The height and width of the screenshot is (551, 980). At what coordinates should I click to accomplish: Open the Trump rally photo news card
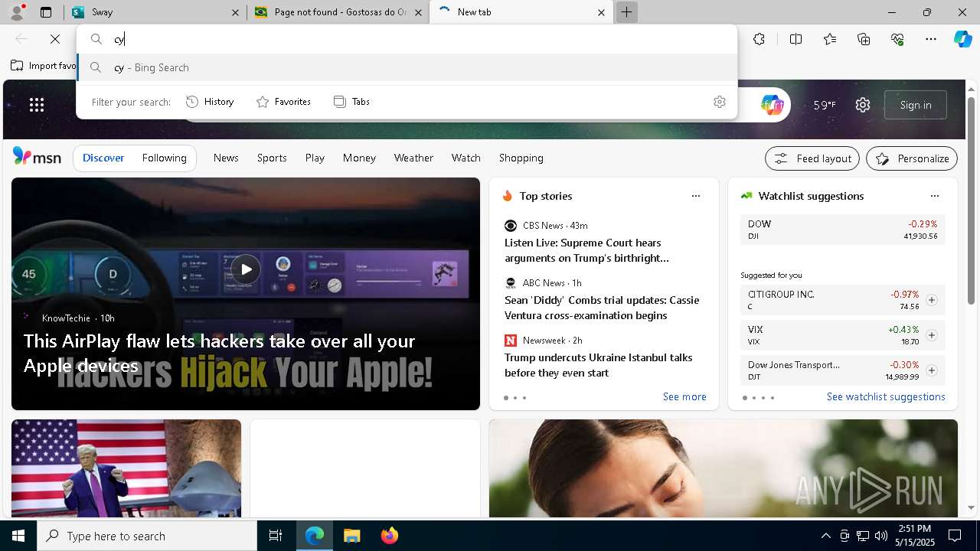126,468
